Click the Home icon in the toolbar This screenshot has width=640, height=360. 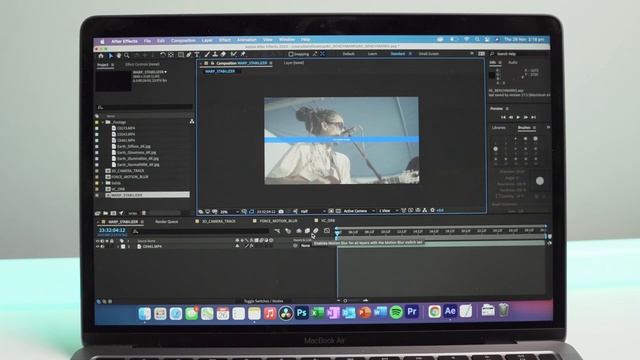click(x=101, y=56)
